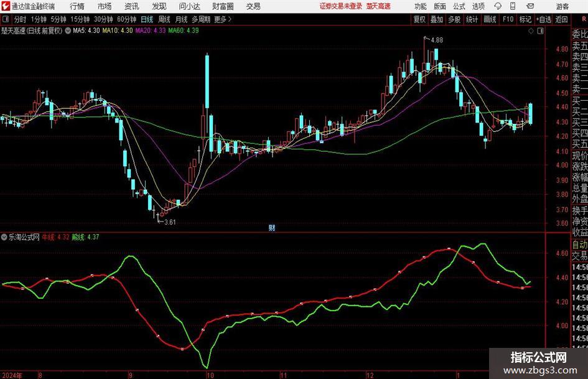Screen dimensions: 588x379
Task: Open the 公式 menu
Action: (459, 6)
